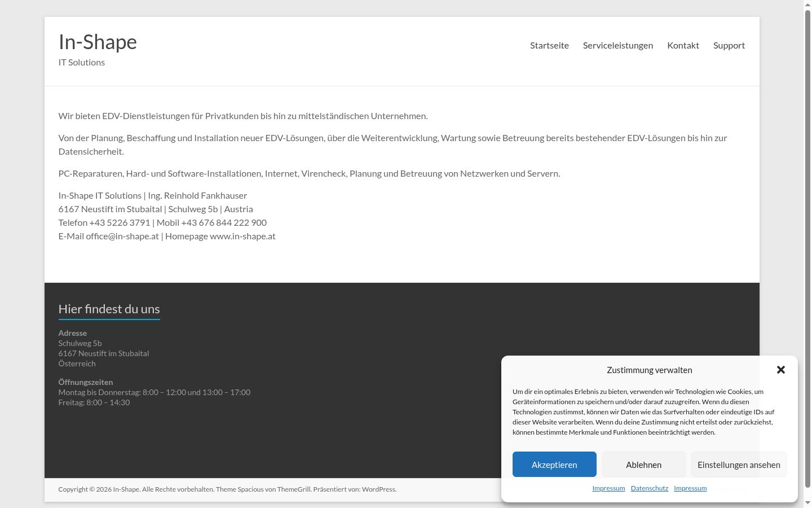
Task: Click the page scrollbar down arrow
Action: (x=807, y=503)
